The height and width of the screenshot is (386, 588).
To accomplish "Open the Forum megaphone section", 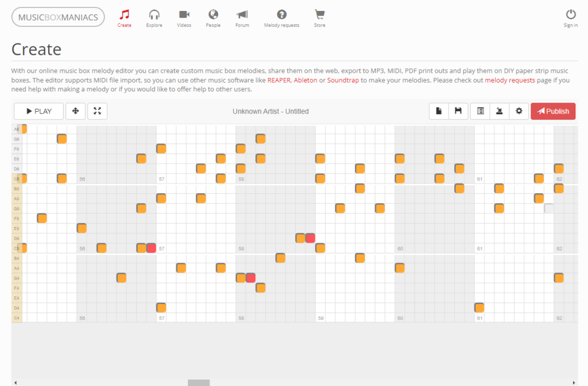I will (x=242, y=17).
